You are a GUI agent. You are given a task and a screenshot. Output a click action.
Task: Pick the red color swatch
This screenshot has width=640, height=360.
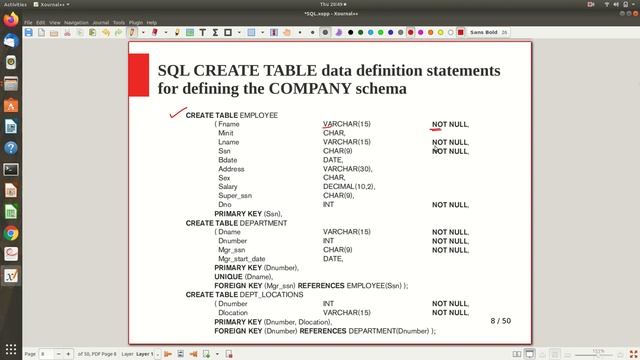point(411,32)
